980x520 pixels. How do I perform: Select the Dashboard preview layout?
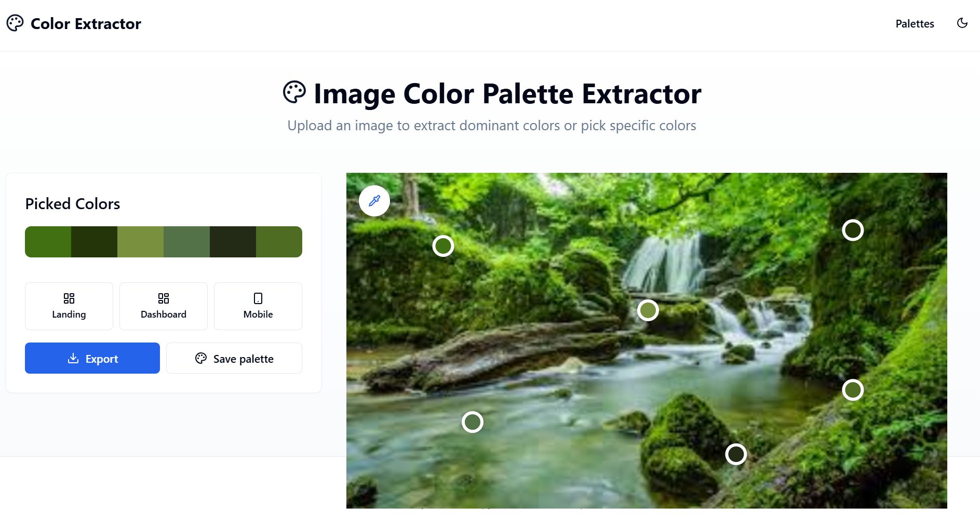tap(164, 306)
